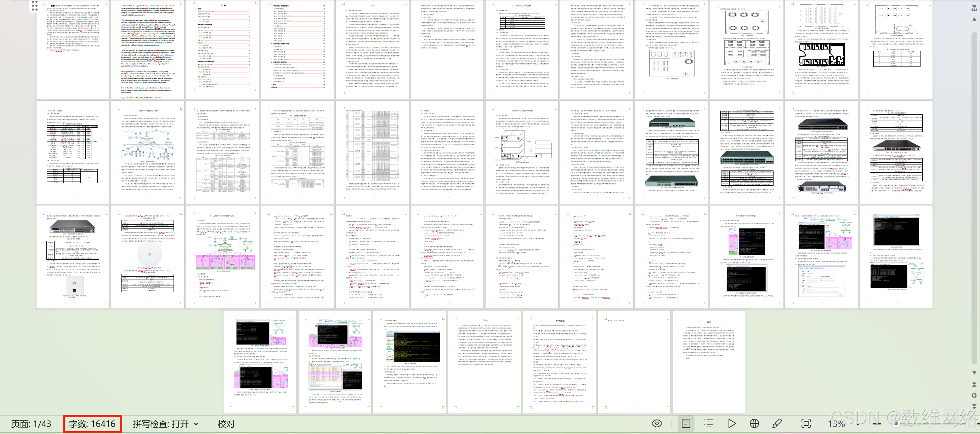The width and height of the screenshot is (980, 434).
Task: Click the zoom slider handle
Action: (x=896, y=423)
